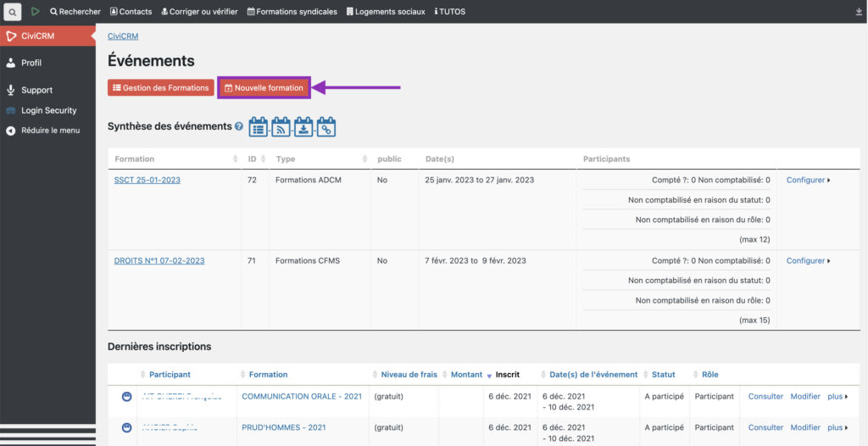Click the calendar link icon
868x446 pixels.
[325, 127]
